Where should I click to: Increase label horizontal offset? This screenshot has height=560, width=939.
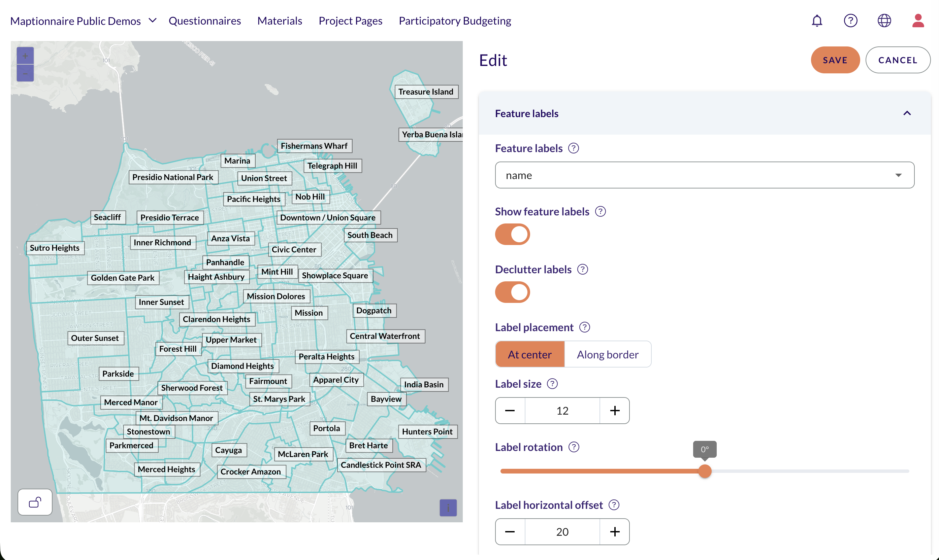(615, 532)
